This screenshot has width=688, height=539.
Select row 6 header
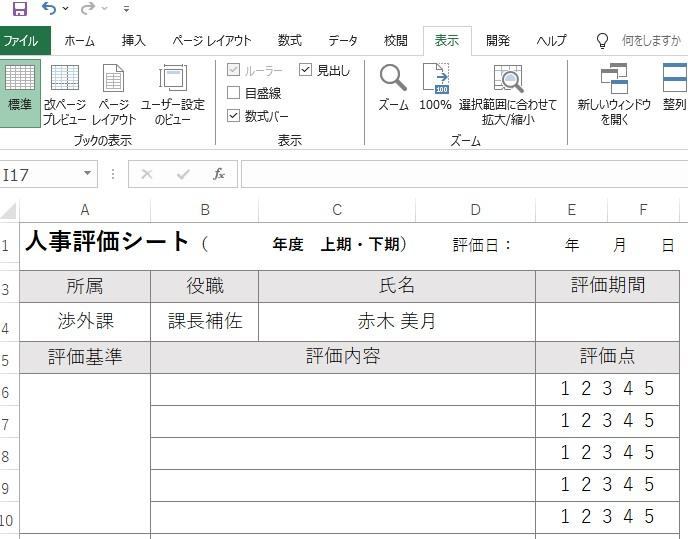coord(9,390)
